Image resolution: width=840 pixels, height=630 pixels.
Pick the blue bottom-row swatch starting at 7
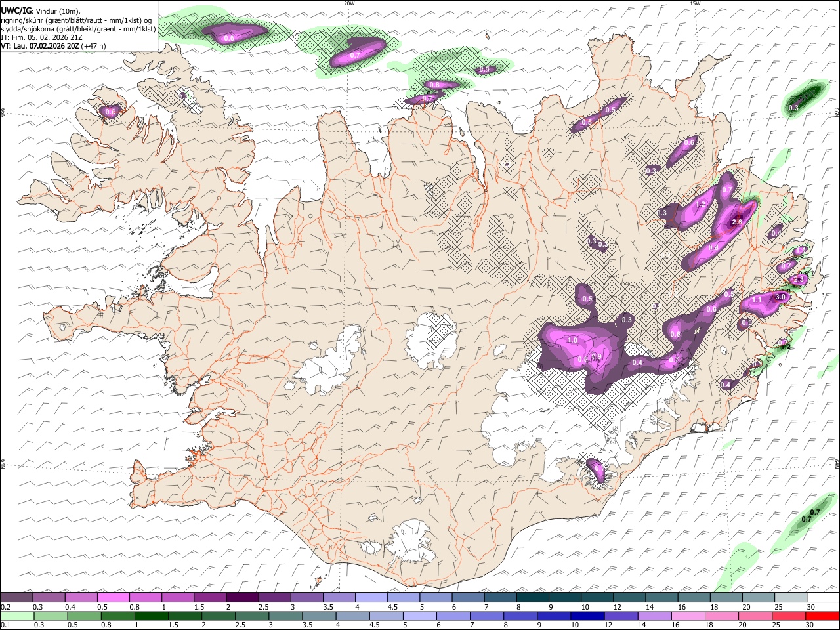tap(488, 616)
